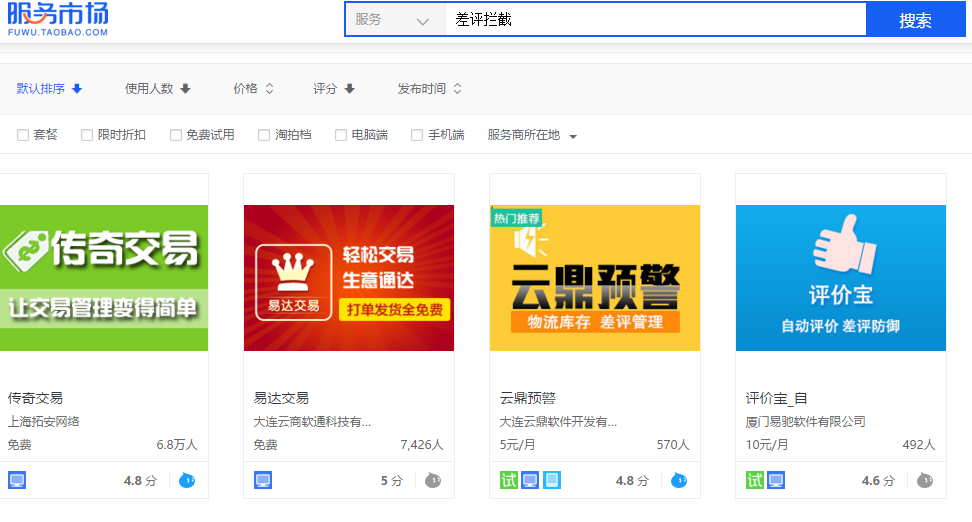This screenshot has width=972, height=522.
Task: Open the 易达交易 red banner thumbnail
Action: coord(349,278)
